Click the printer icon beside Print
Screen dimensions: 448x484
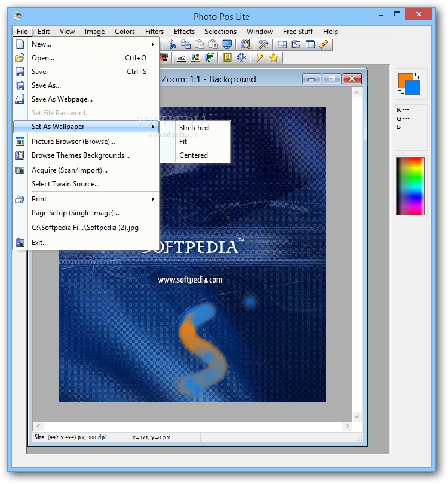(x=20, y=199)
